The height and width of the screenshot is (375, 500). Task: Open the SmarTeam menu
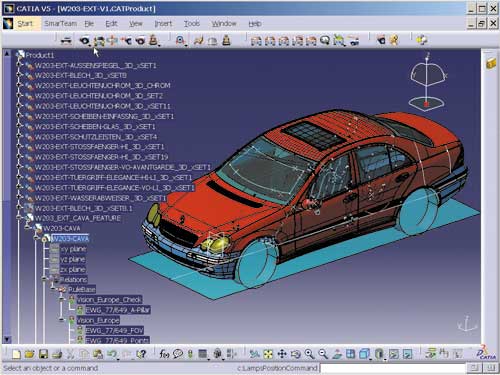tap(60, 24)
